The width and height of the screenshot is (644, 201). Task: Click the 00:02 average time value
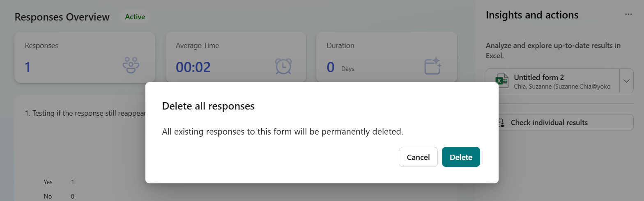tap(193, 67)
